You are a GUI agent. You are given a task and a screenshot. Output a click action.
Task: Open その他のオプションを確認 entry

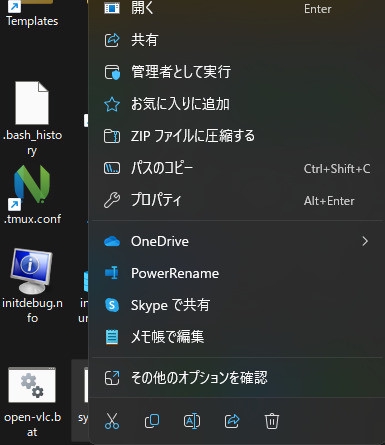click(x=237, y=378)
